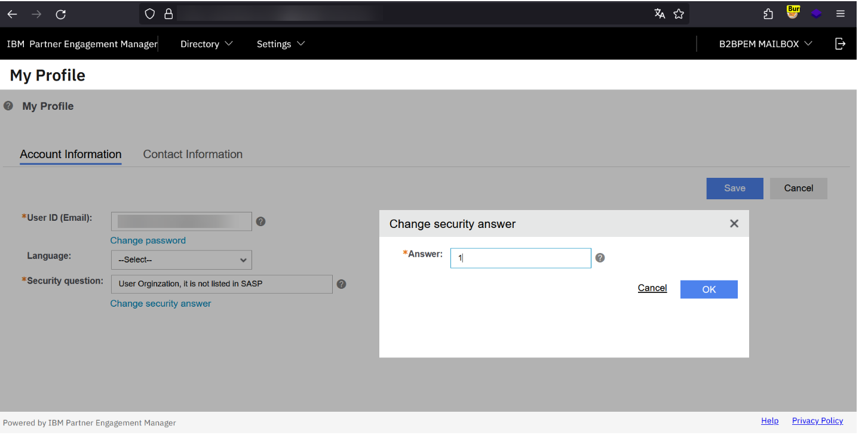This screenshot has width=868, height=435.
Task: Select the Account Information tab
Action: point(70,155)
